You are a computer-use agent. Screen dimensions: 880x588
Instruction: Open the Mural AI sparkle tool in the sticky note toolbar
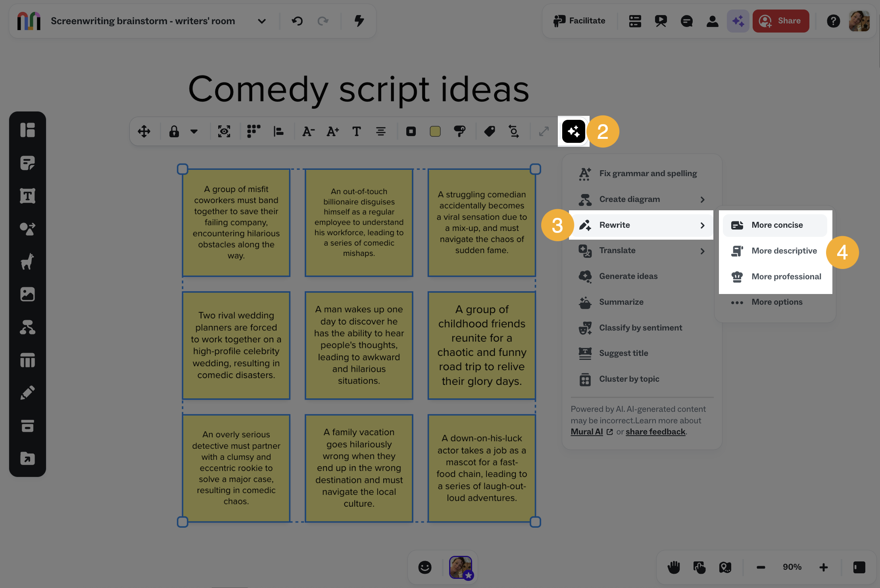point(573,131)
